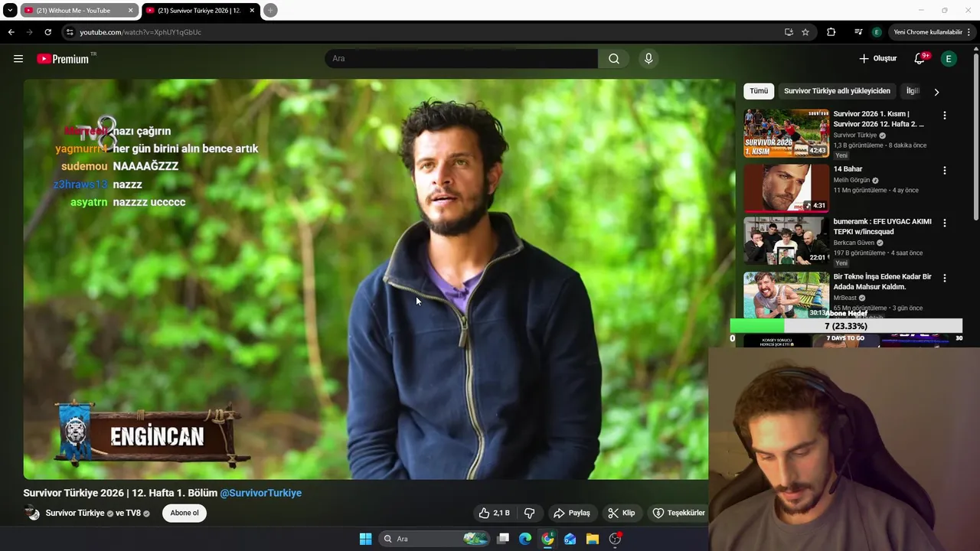Select Survivor Türkiye adlı yükleyiciden chip
The image size is (980, 551).
[x=837, y=91]
